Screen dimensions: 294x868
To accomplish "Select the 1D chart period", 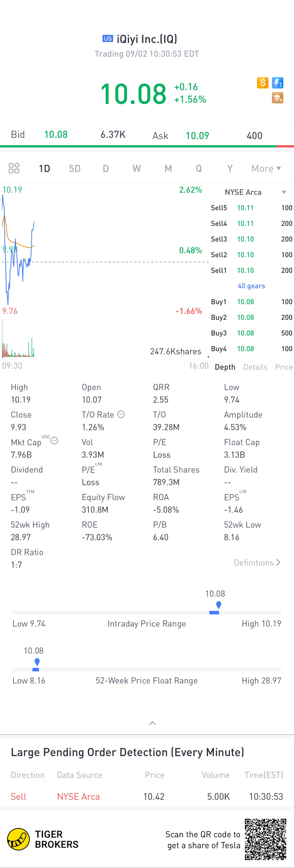I will tap(44, 168).
